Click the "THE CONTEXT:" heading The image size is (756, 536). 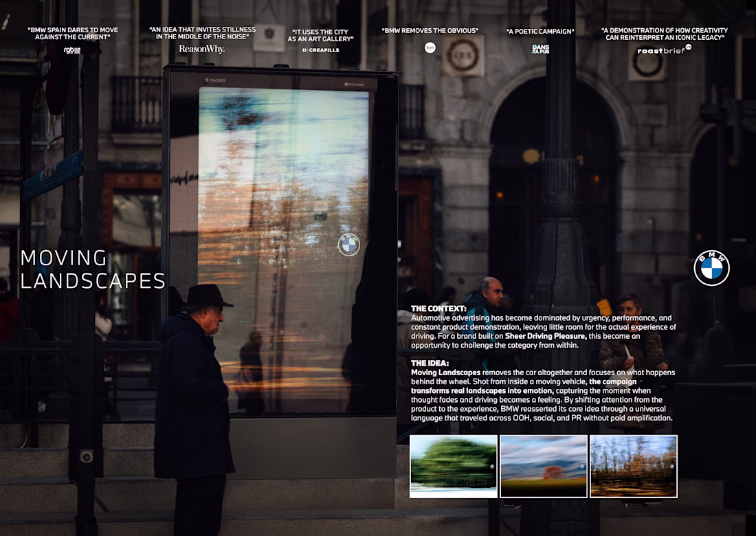(x=438, y=309)
